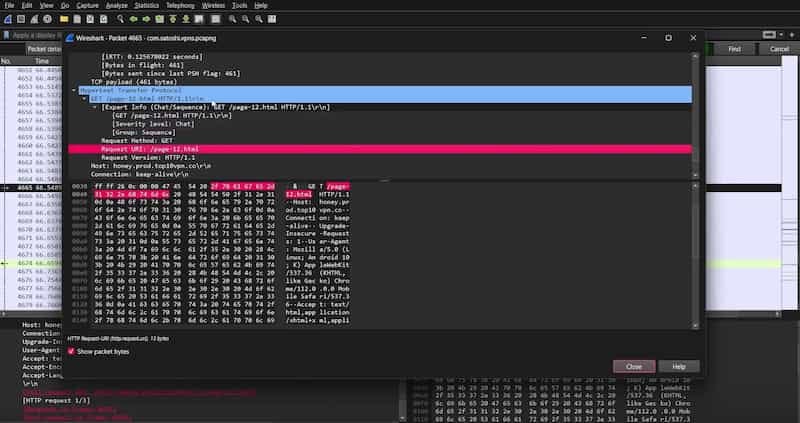Open the Packet details search-in dropdown
The width and height of the screenshot is (800, 423).
44,49
